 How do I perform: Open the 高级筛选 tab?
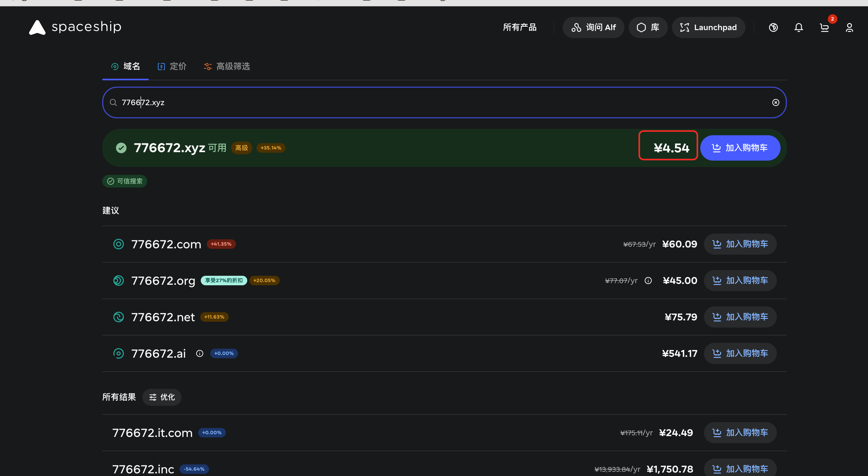(227, 66)
